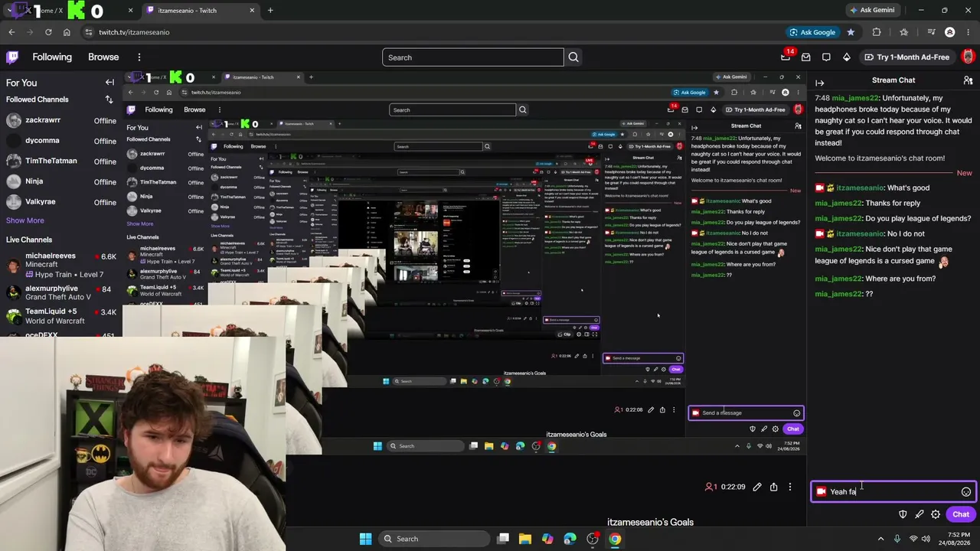The width and height of the screenshot is (980, 551).
Task: Open the Windows Start menu
Action: pyautogui.click(x=365, y=539)
